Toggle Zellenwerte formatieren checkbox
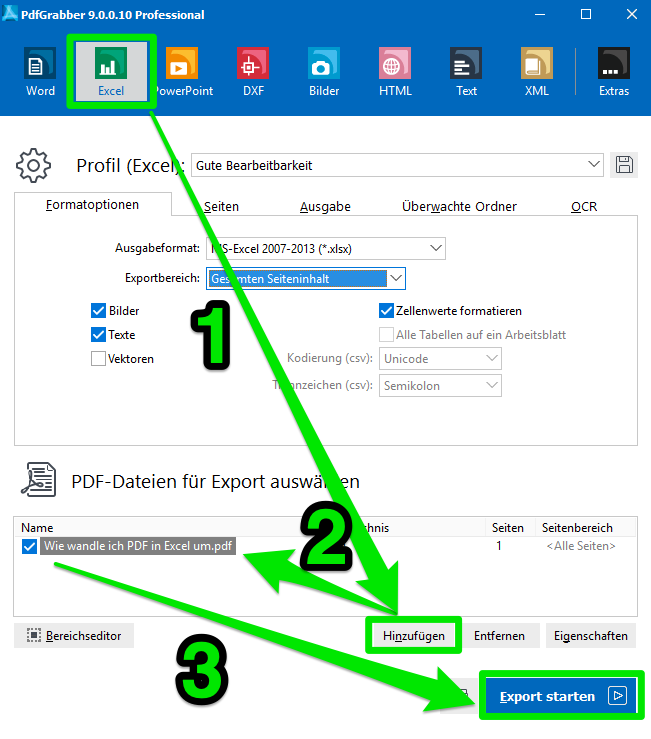 [x=386, y=311]
